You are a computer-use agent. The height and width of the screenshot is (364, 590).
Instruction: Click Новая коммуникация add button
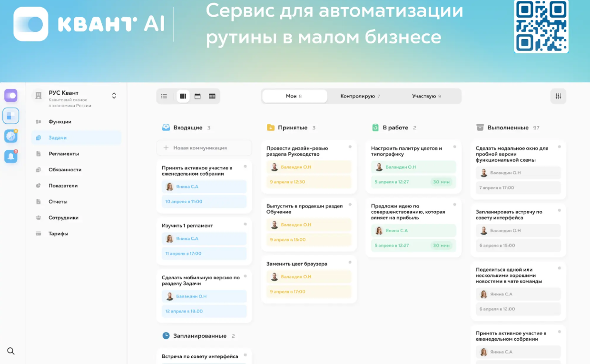tap(204, 148)
